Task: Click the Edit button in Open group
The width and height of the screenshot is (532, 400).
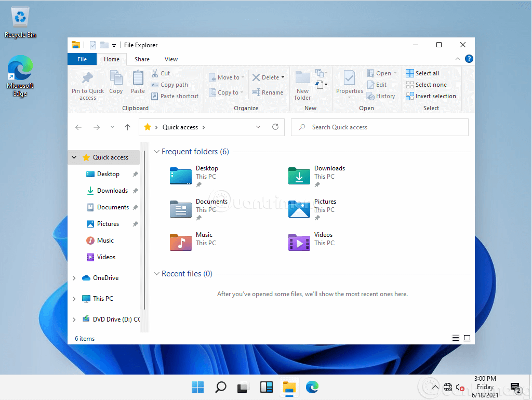Action: tap(378, 84)
